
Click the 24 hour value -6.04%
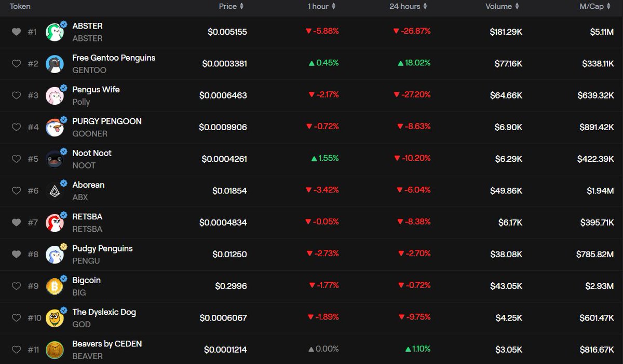[x=414, y=190]
